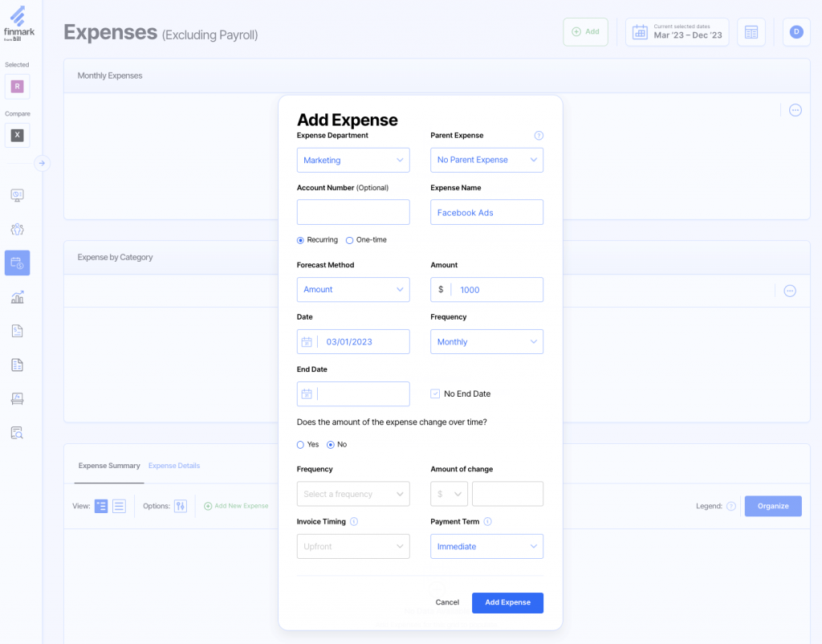Cancel the Add Expense dialog
Viewport: 822px width, 644px height.
point(447,602)
